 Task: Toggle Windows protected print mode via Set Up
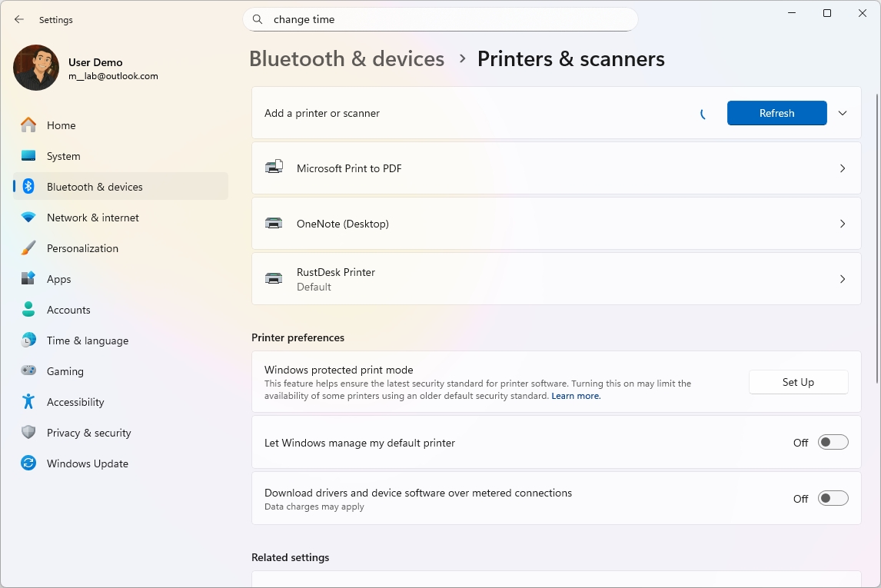(x=797, y=382)
